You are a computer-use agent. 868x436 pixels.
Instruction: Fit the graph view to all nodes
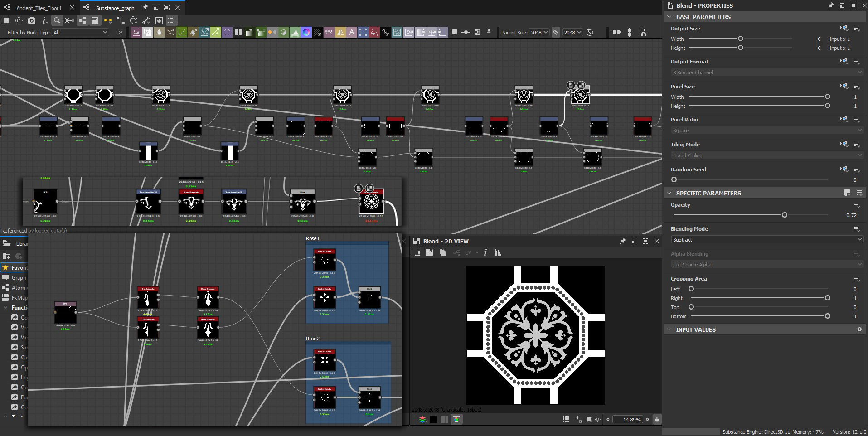pyautogui.click(x=6, y=20)
